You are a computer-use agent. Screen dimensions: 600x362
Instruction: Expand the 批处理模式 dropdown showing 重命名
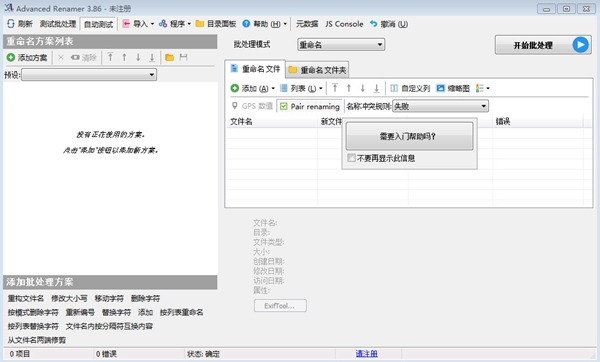click(341, 45)
